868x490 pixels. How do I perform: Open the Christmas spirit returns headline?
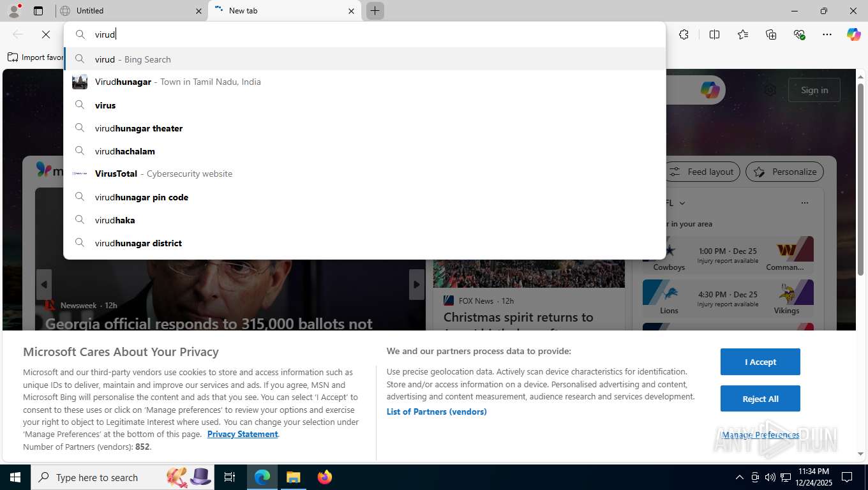(x=518, y=317)
